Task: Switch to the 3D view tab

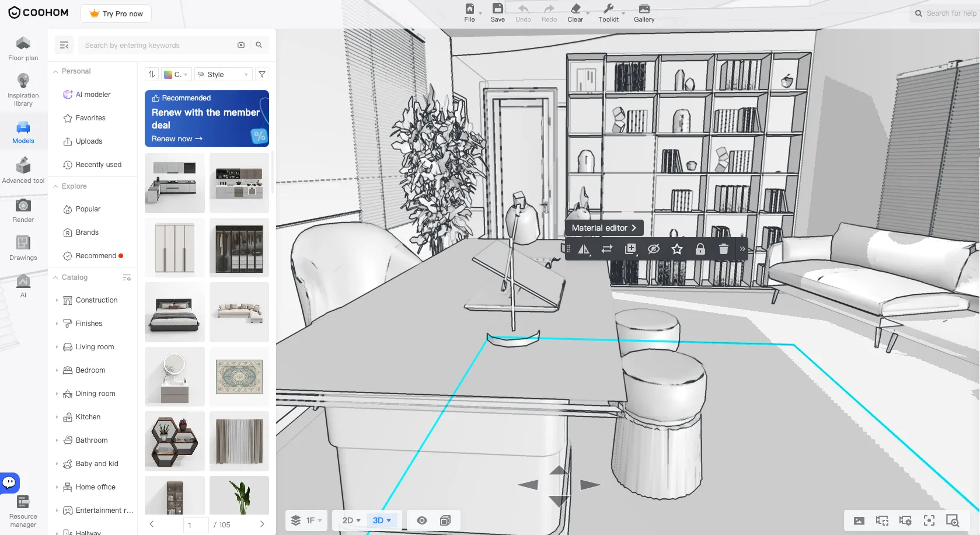Action: (382, 520)
